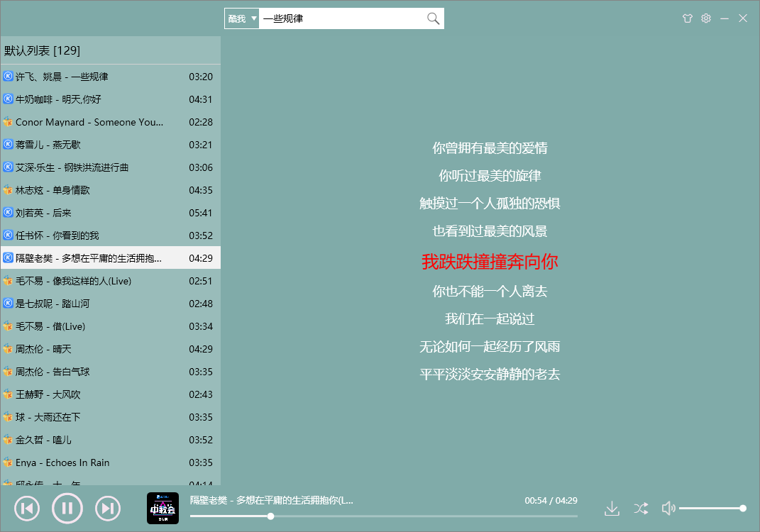
Task: Click the song progress bar
Action: [383, 516]
